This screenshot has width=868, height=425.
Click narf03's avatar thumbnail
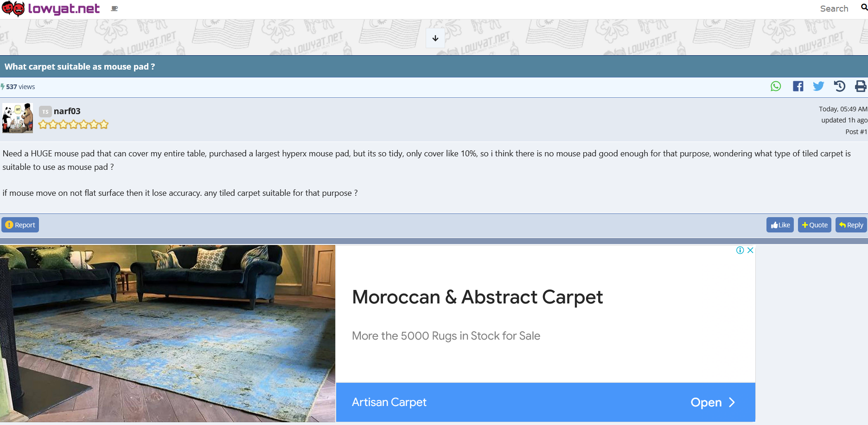pyautogui.click(x=17, y=118)
